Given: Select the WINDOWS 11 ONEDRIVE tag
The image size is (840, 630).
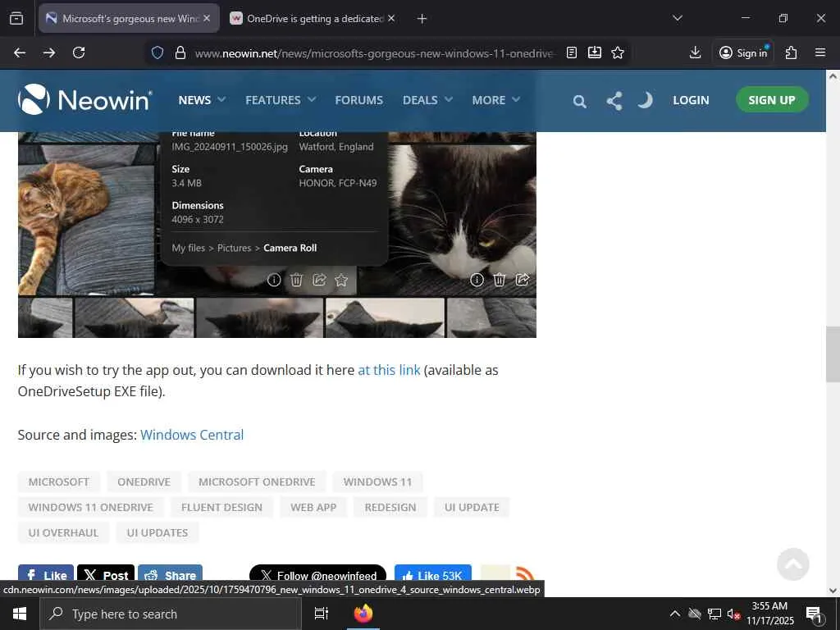Looking at the screenshot, I should click(90, 507).
